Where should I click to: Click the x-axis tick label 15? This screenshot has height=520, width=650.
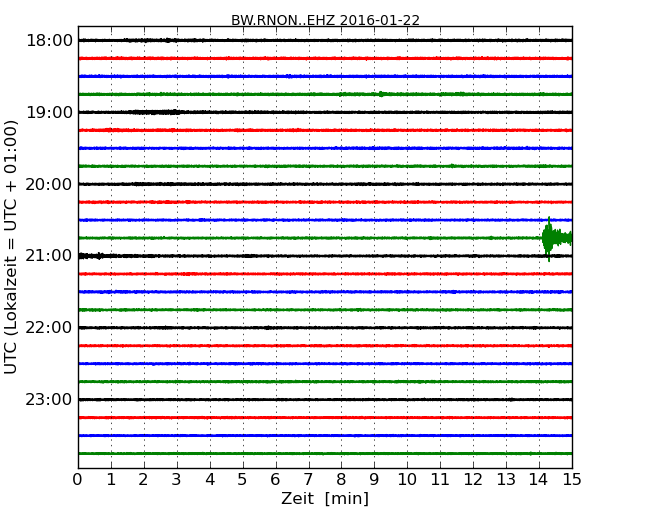[572, 479]
